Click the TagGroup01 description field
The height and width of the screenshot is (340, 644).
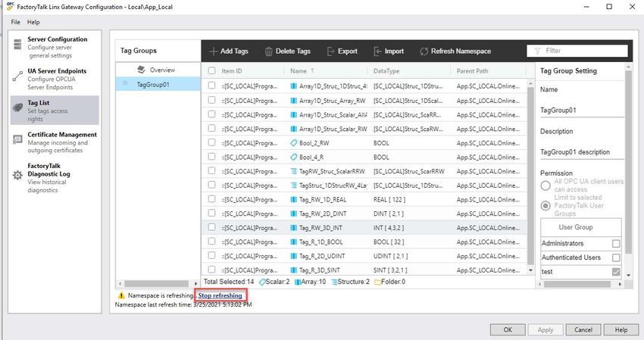[582, 152]
